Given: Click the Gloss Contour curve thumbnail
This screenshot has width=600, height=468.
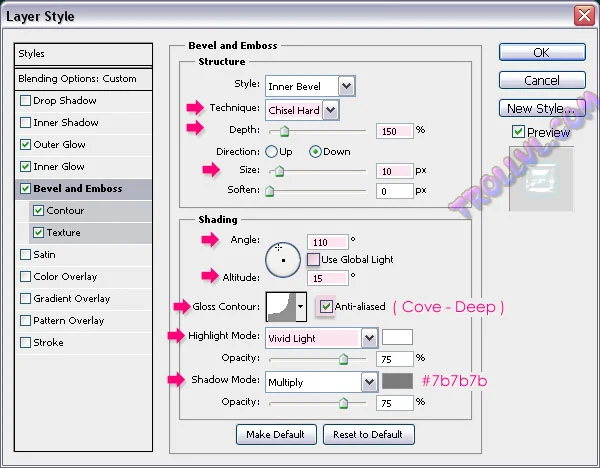Looking at the screenshot, I should click(281, 307).
